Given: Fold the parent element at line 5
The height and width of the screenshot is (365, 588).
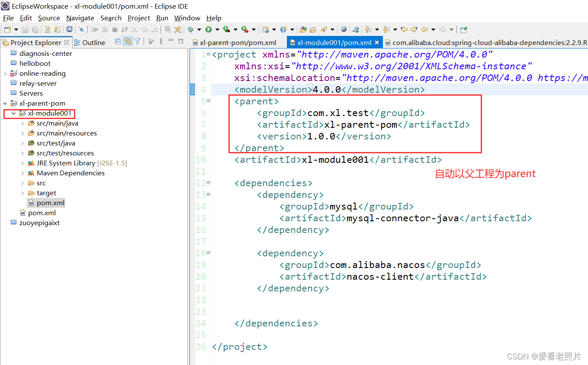Looking at the screenshot, I should pos(209,101).
